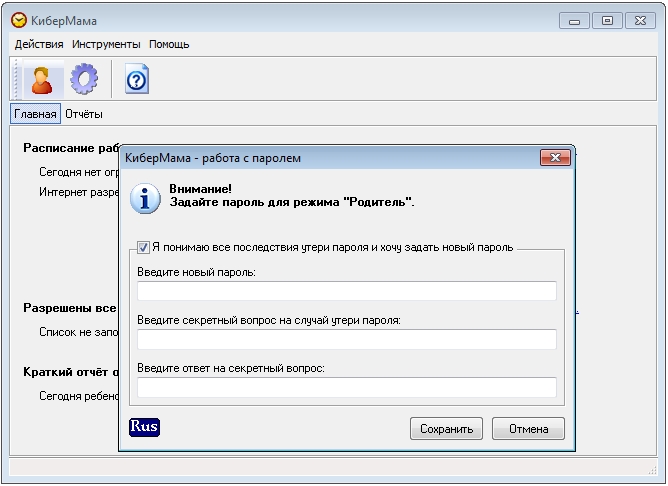
Task: Click the 'Расписание' heading in main window
Action: click(x=71, y=148)
